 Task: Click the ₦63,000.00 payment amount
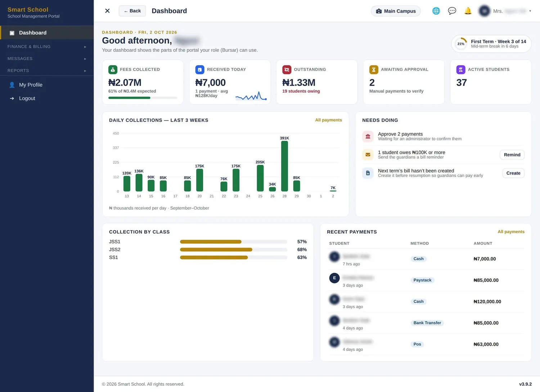pyautogui.click(x=486, y=344)
